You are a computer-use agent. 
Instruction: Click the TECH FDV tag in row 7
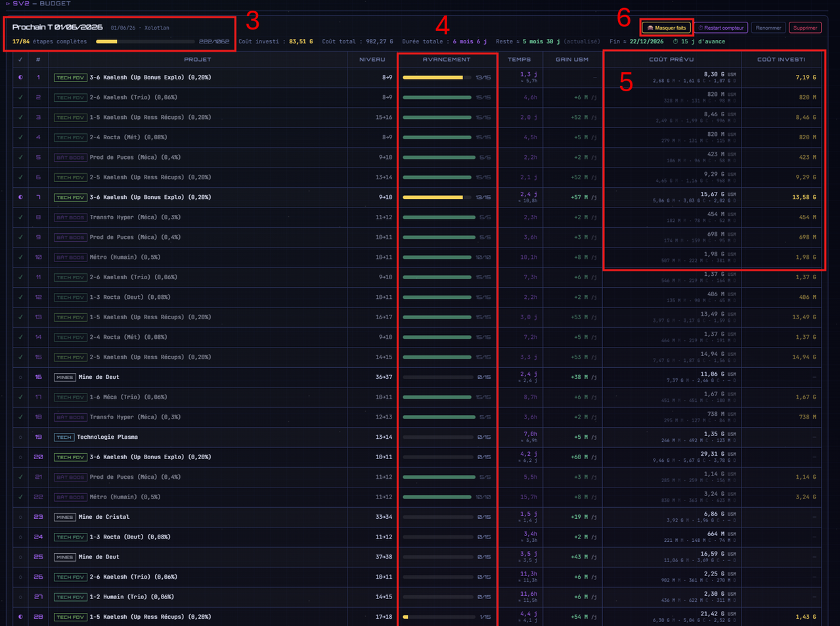[70, 197]
